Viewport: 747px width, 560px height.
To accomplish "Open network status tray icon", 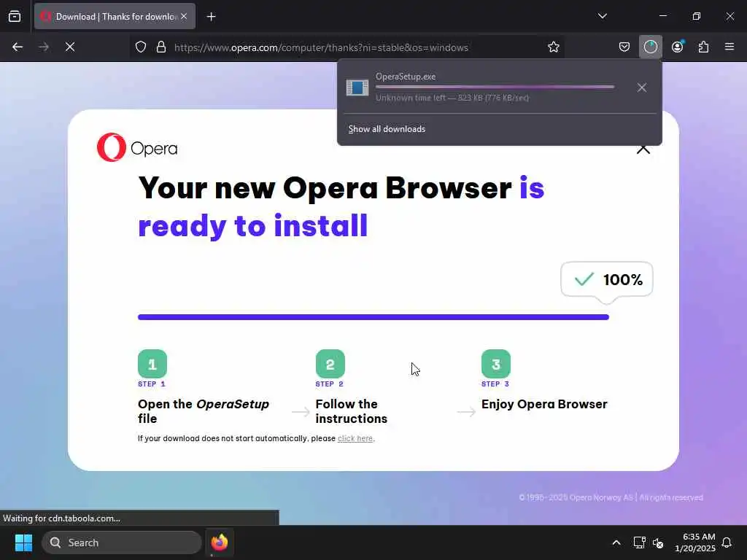I will [x=639, y=542].
